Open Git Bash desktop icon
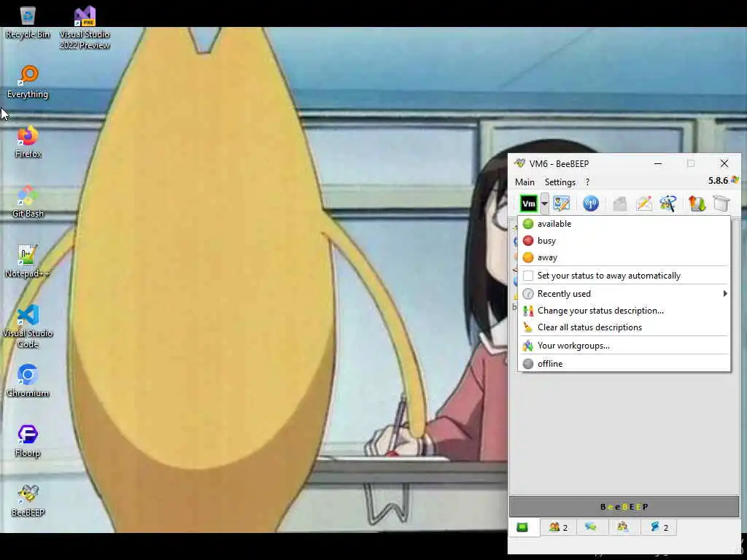 coord(28,202)
